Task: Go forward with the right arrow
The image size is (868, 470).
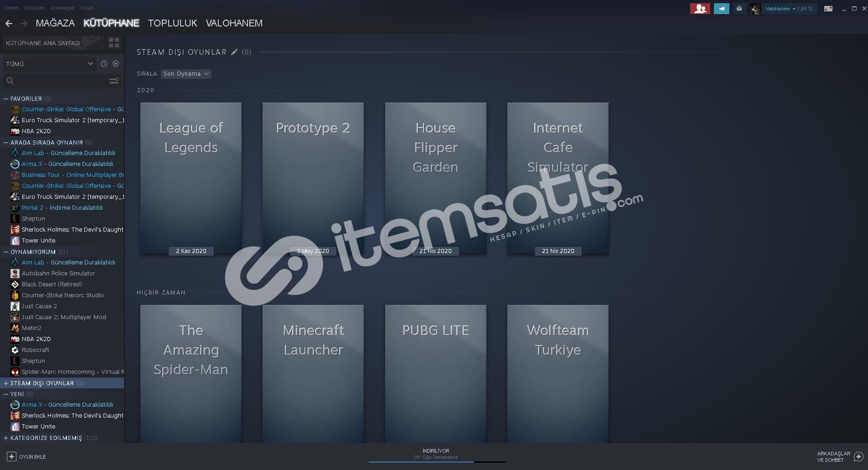Action: (x=24, y=23)
